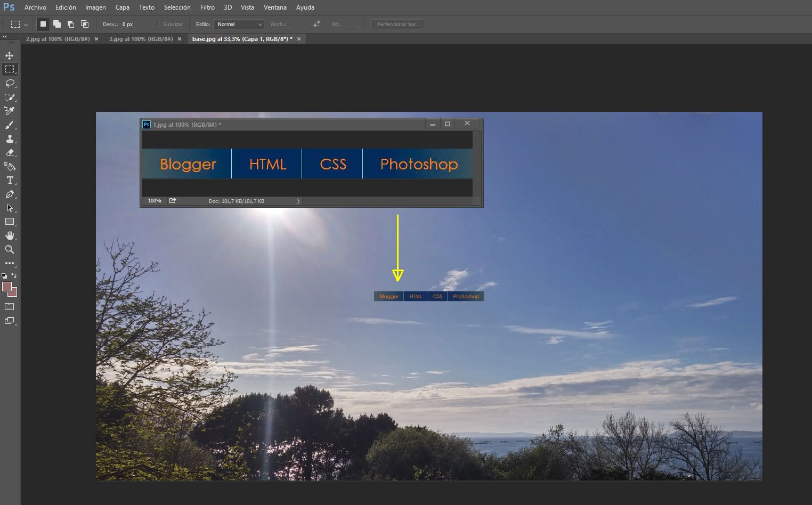Open the Edición menu
This screenshot has width=812, height=505.
(x=66, y=7)
